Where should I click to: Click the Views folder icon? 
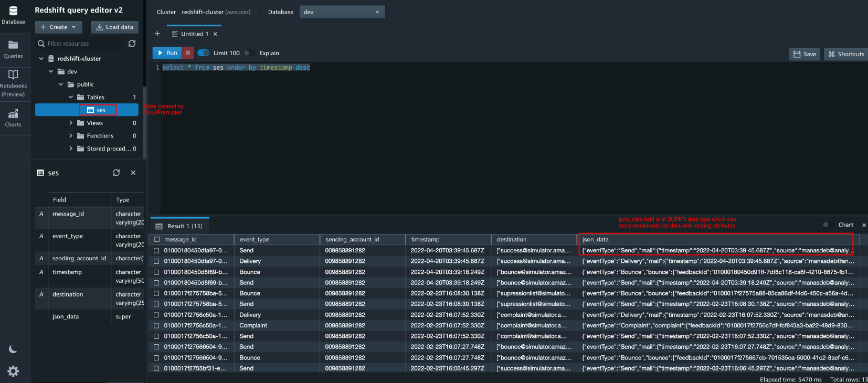tap(81, 123)
